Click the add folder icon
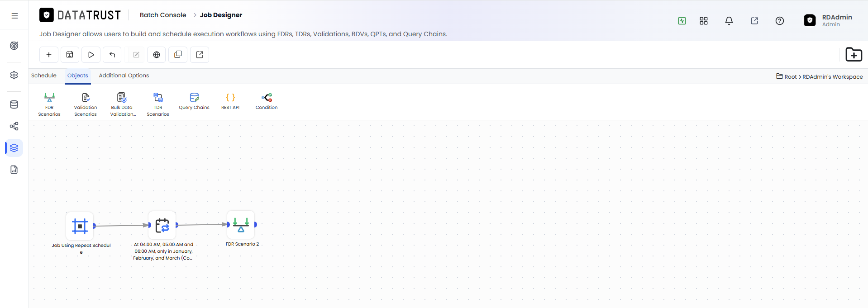The height and width of the screenshot is (308, 868). pos(854,55)
